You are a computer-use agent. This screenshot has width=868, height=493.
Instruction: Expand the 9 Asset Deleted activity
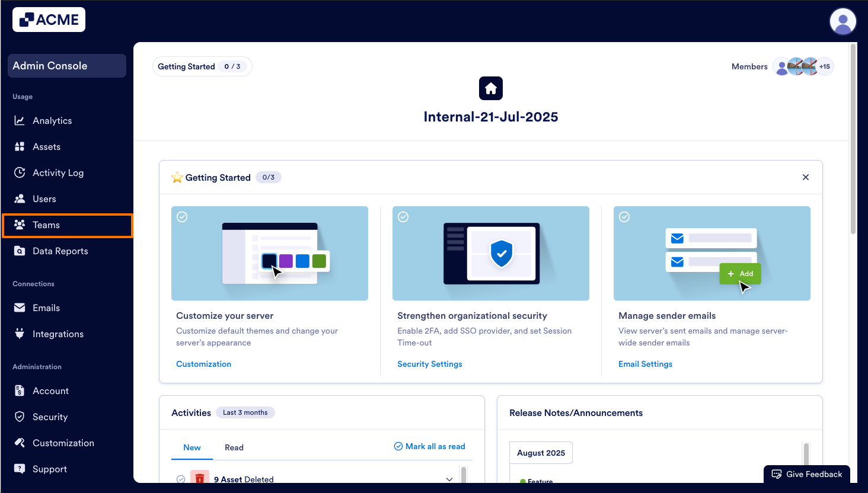point(449,479)
